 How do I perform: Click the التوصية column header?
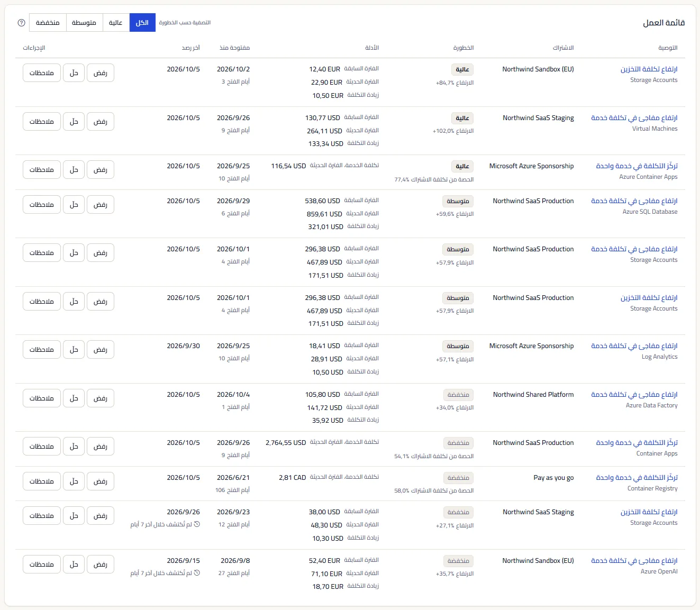click(668, 48)
